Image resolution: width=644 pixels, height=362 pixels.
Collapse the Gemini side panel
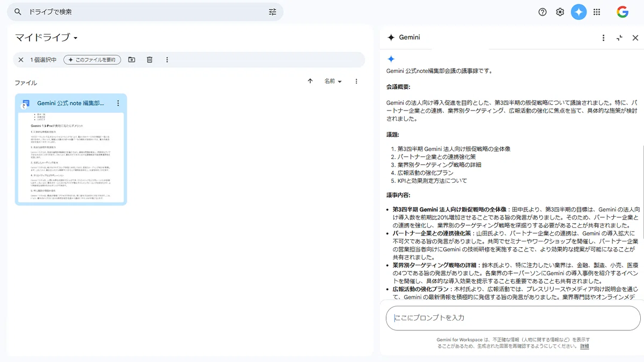click(619, 38)
